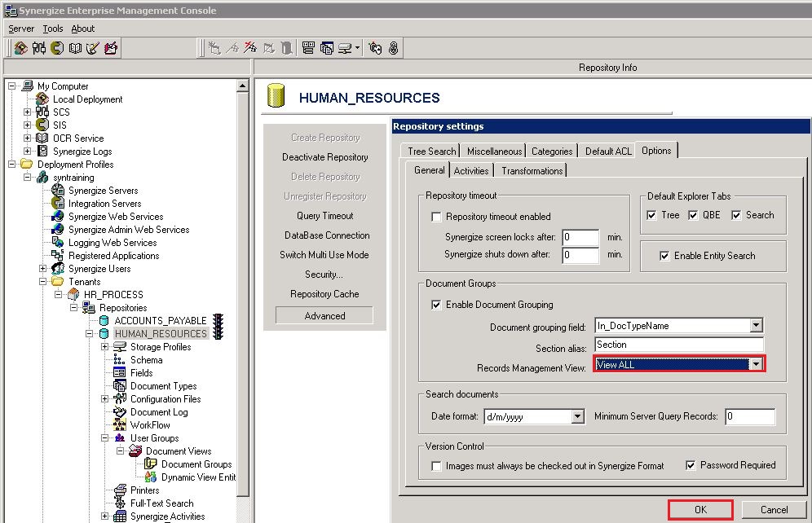Click the red notepad-with-pencil toolbar icon
This screenshot has width=812, height=523.
111,48
